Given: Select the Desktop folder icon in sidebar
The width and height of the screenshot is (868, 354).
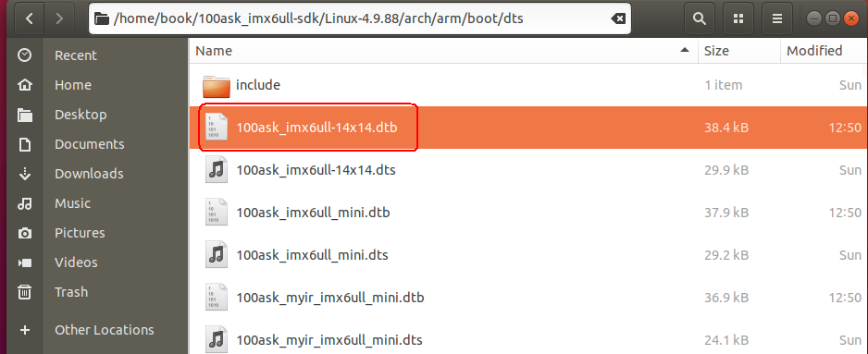Looking at the screenshot, I should coord(25,115).
